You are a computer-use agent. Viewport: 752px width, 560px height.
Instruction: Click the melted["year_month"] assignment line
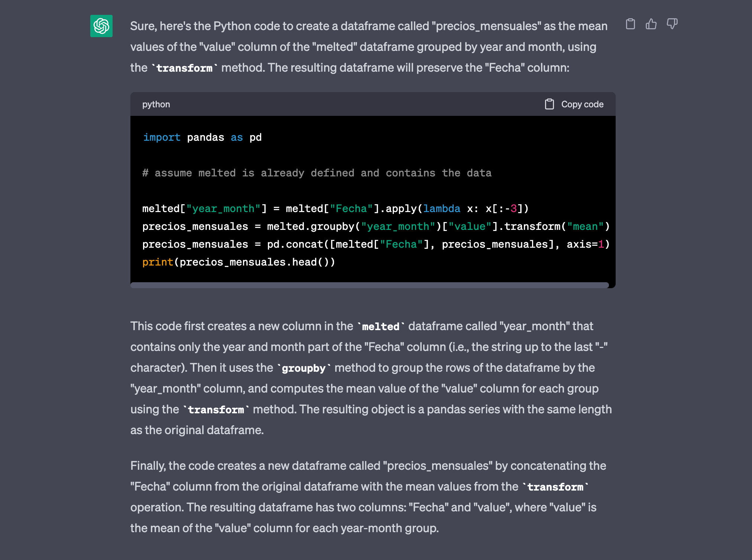coord(336,209)
